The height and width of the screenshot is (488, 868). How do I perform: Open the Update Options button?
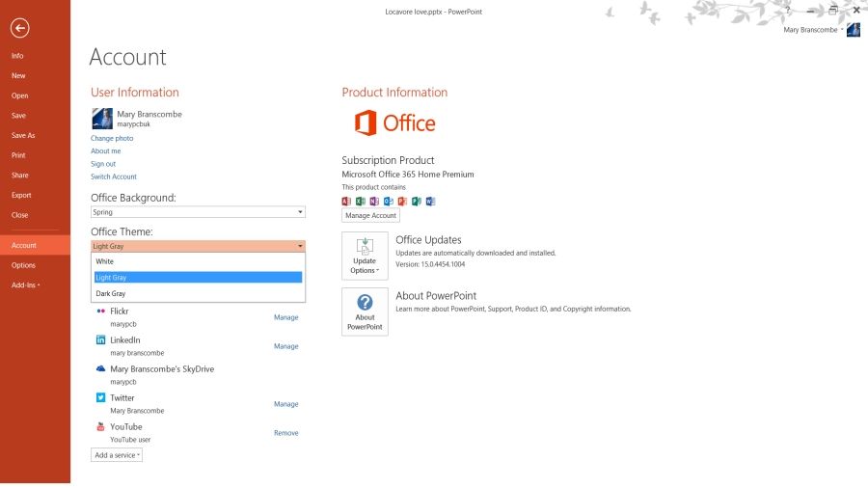pos(365,256)
